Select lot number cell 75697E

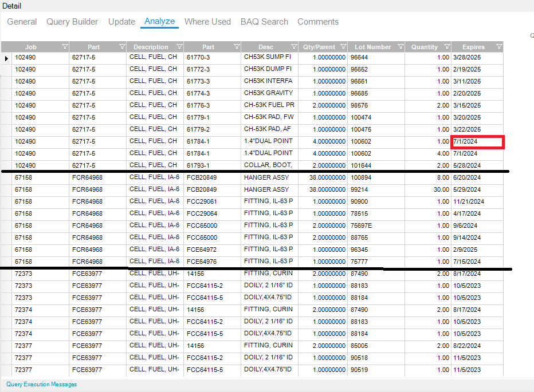tap(376, 225)
